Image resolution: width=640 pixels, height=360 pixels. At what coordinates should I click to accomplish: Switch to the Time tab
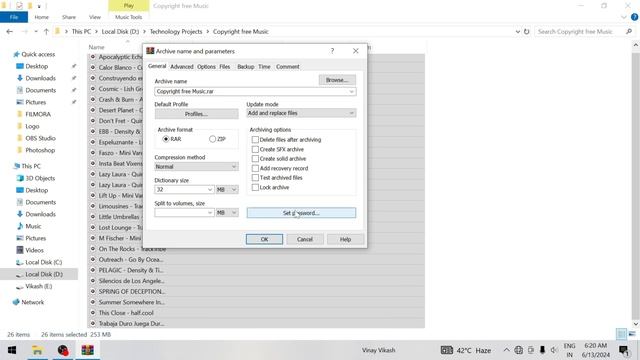264,67
